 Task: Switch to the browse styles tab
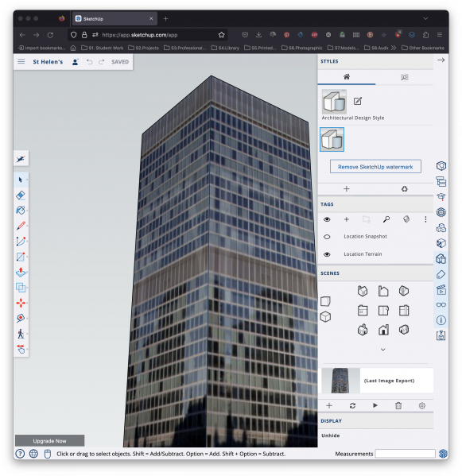coord(404,77)
